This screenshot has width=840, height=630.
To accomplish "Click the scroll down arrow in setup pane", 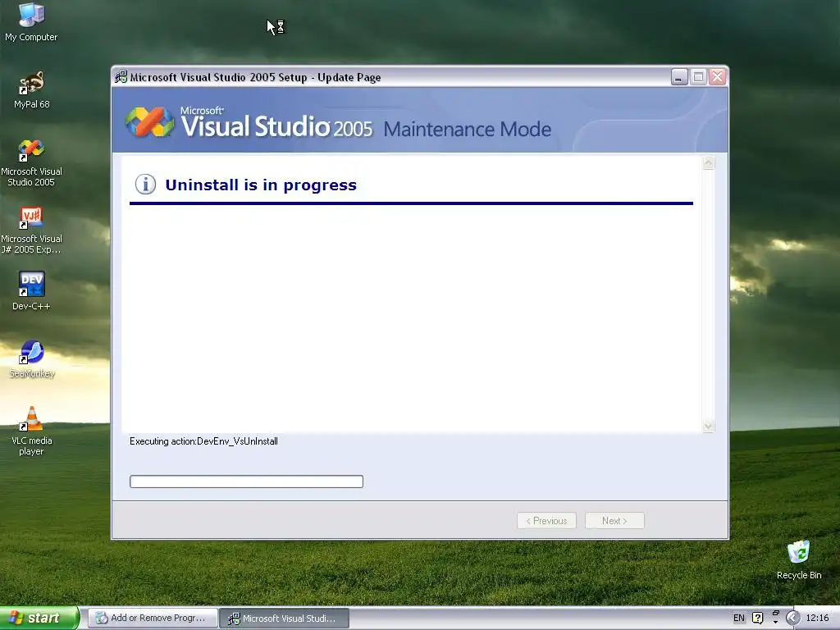I will click(x=708, y=427).
